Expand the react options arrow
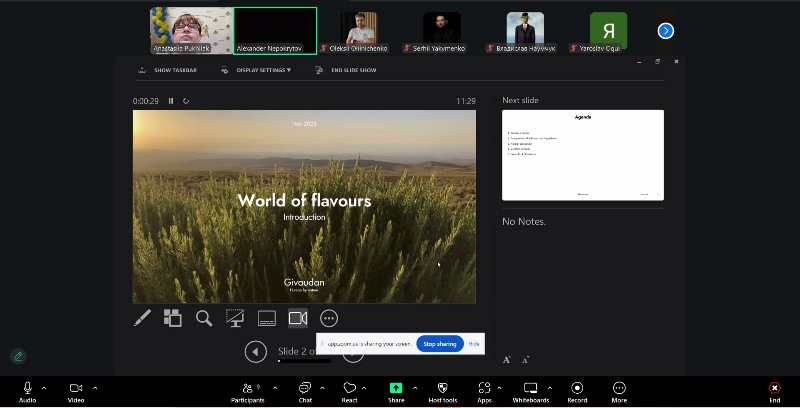This screenshot has width=800, height=408. pyautogui.click(x=364, y=389)
